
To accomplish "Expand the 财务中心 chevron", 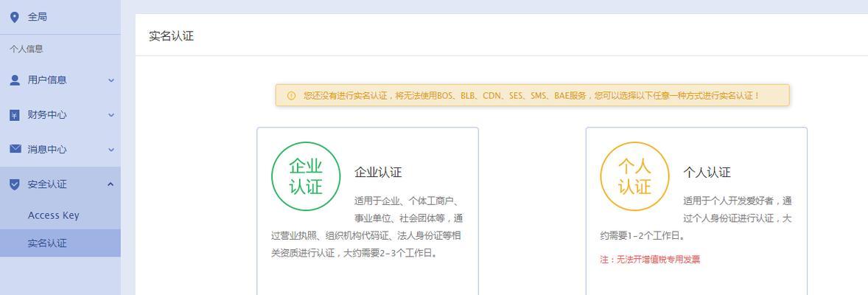I will 111,115.
